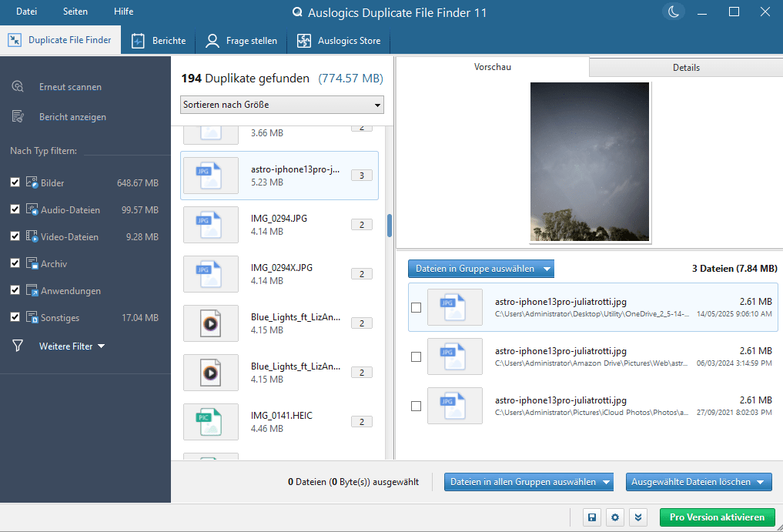Click the image preview thumbnail
The image size is (783, 532).
(590, 162)
